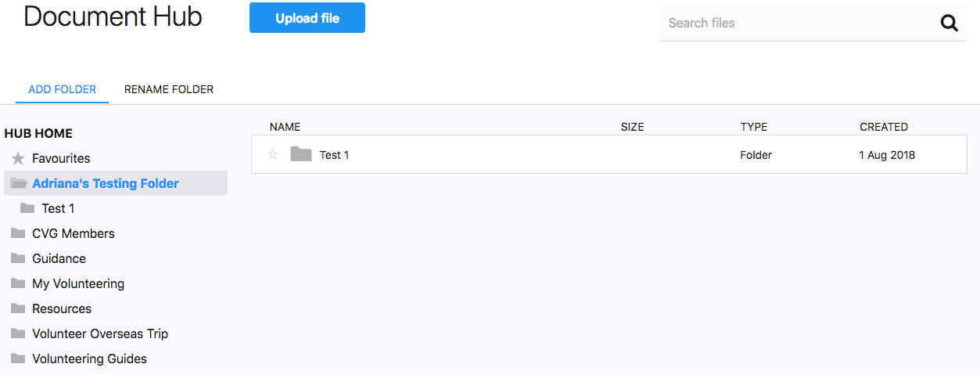980x375 pixels.
Task: Go to HUB HOME heading link
Action: tap(38, 133)
